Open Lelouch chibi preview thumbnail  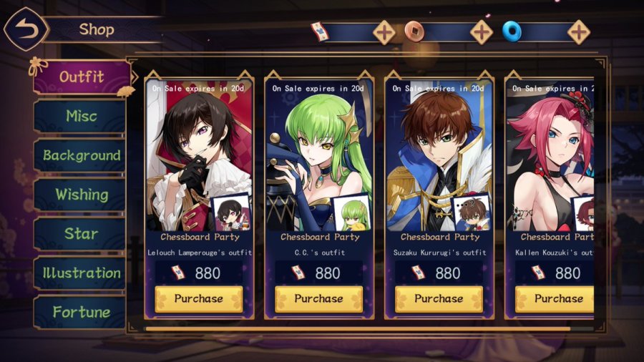pos(231,212)
